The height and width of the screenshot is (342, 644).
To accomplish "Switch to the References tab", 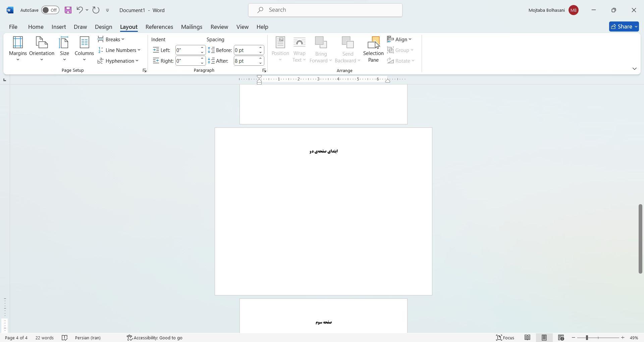I will [159, 27].
